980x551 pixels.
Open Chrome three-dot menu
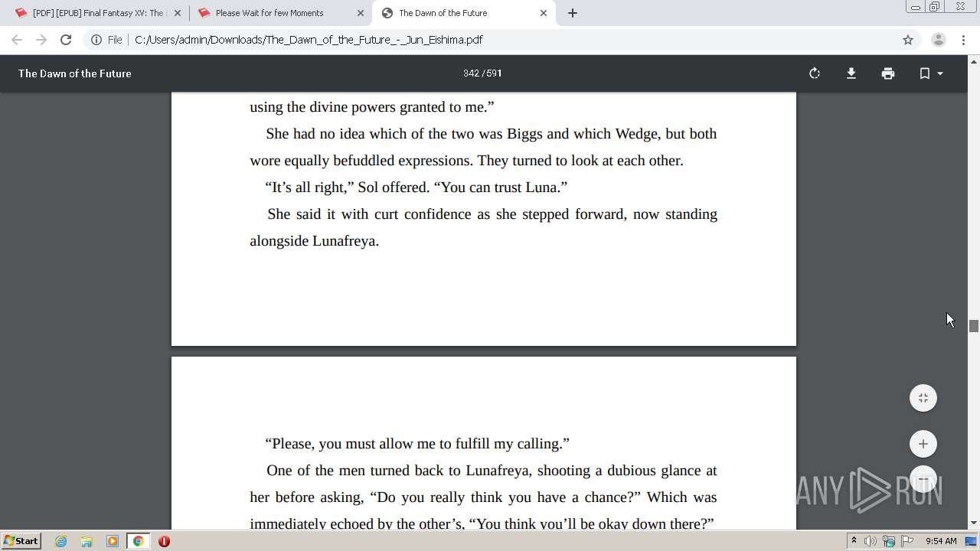click(963, 40)
